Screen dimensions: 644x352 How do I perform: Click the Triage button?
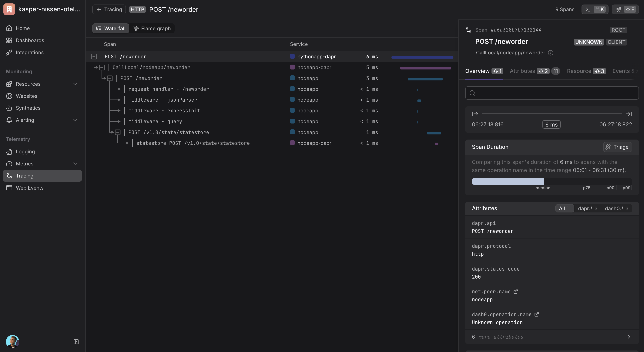618,147
